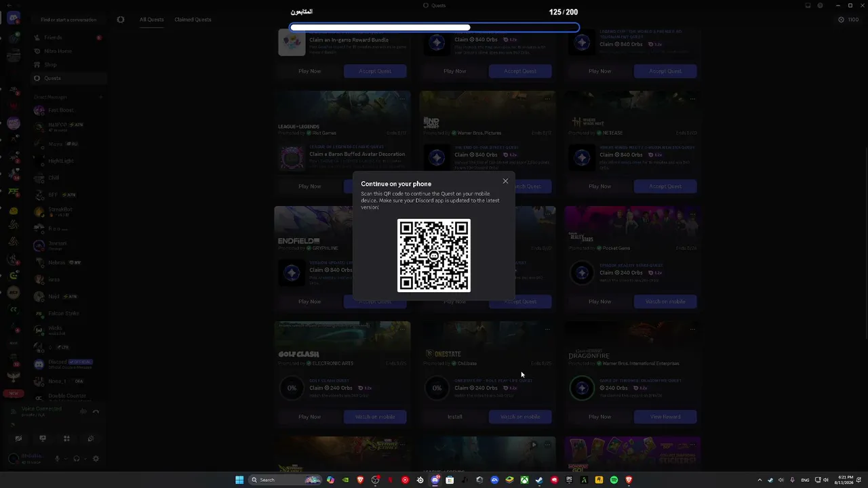Open the Nebras direct message
This screenshot has width=868, height=488.
pyautogui.click(x=68, y=262)
